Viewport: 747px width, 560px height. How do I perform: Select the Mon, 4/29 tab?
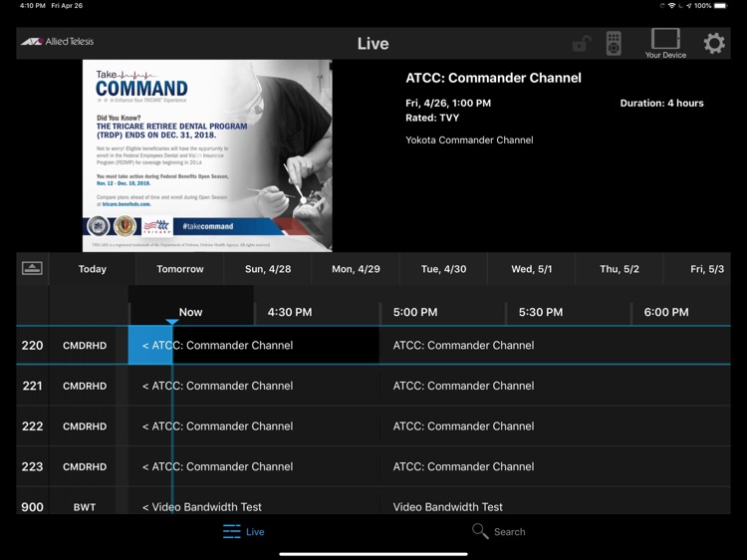coord(356,269)
